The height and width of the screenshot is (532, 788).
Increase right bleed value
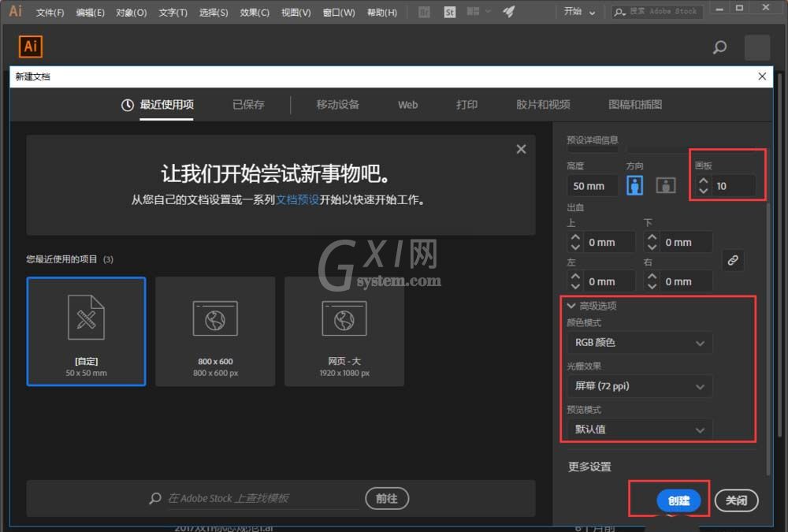(652, 277)
